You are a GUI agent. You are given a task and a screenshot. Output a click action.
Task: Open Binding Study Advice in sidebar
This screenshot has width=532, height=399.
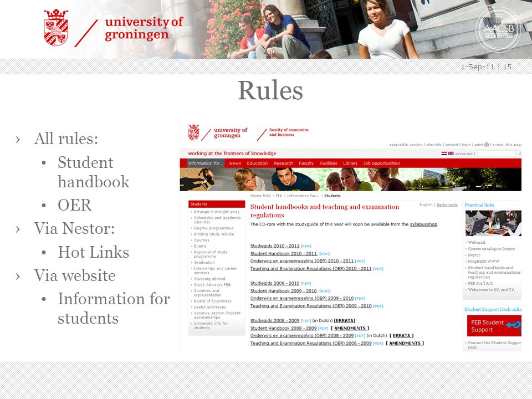click(x=214, y=234)
